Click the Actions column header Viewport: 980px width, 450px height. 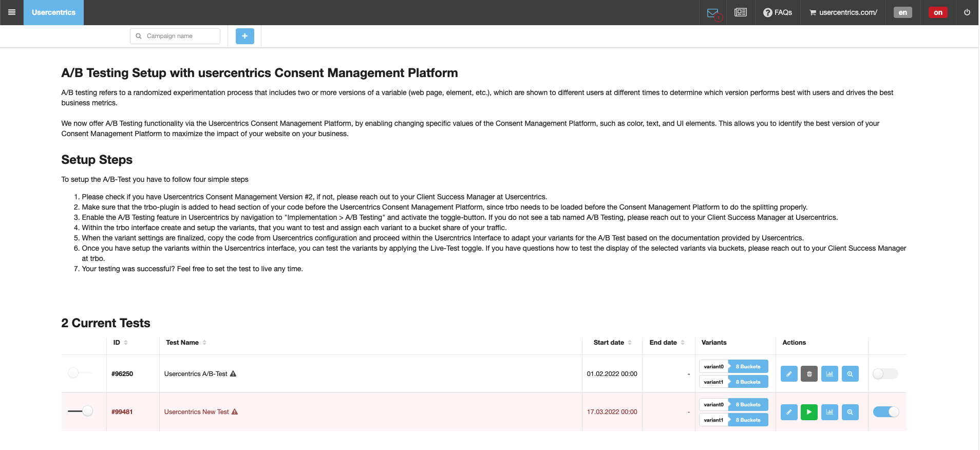coord(794,343)
